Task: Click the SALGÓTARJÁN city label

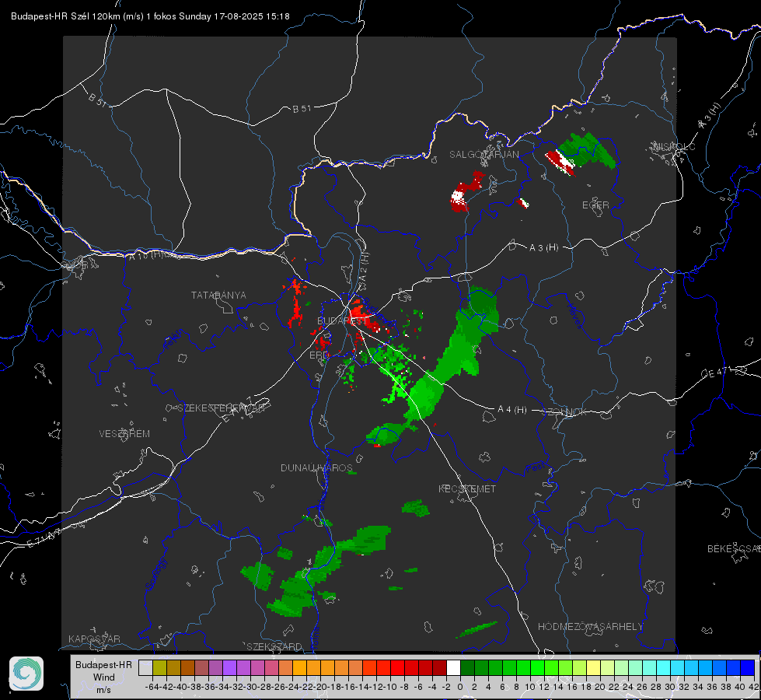Action: pyautogui.click(x=483, y=155)
